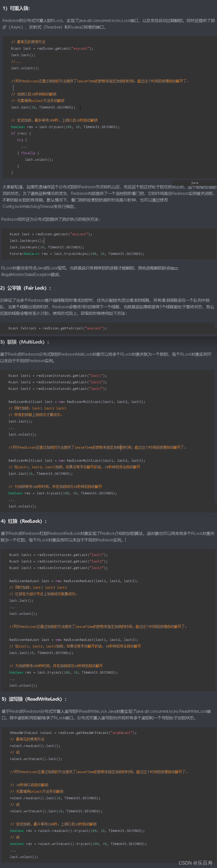Click the "rwlock.readLock().tryLock(100, 10" line
This screenshot has height=868, width=217.
(77, 831)
